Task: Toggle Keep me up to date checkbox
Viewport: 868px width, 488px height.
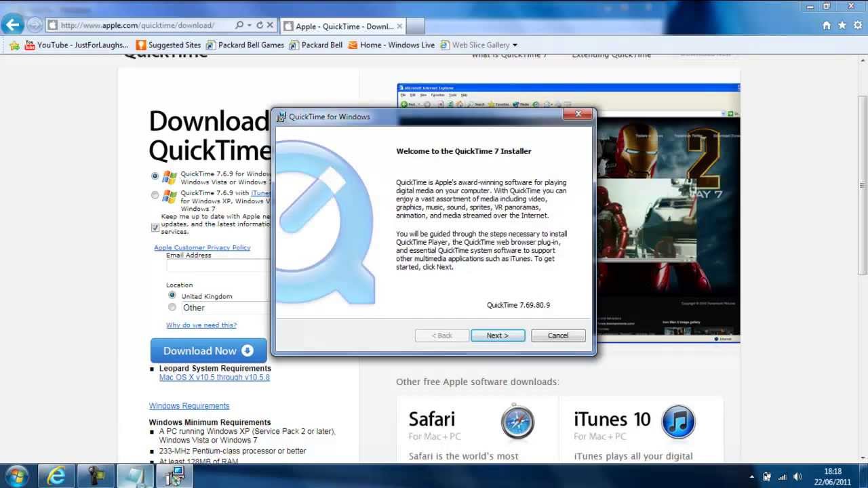Action: coord(155,228)
